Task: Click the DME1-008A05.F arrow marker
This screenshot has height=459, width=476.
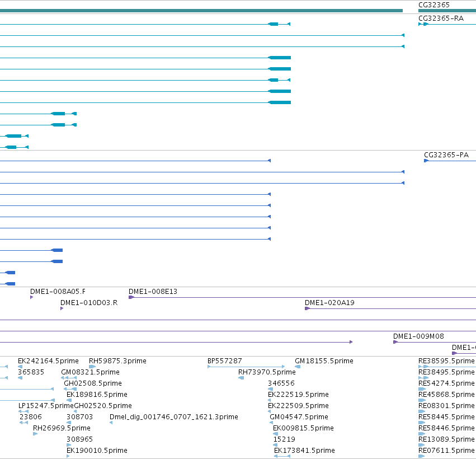Action: [31, 297]
